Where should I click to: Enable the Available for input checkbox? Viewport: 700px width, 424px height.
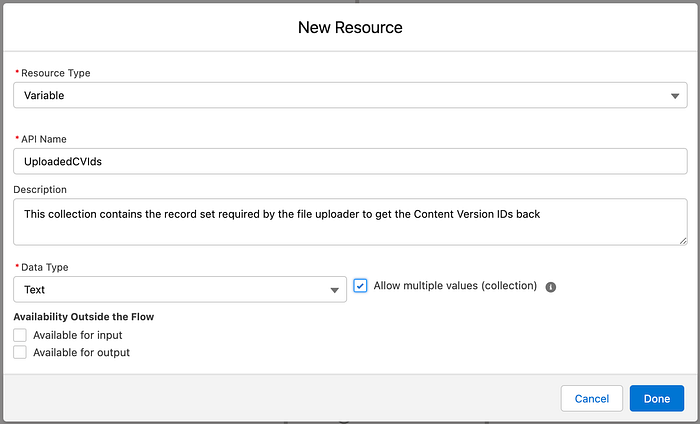click(20, 335)
